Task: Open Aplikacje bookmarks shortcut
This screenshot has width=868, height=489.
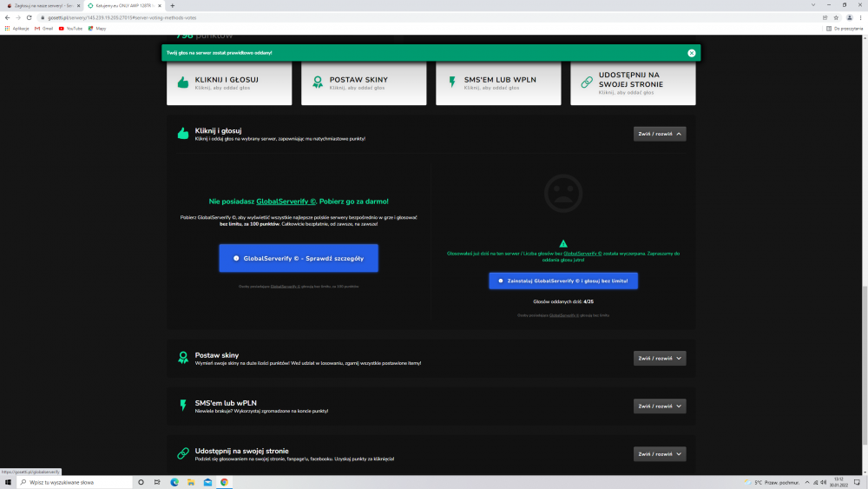Action: click(16, 29)
